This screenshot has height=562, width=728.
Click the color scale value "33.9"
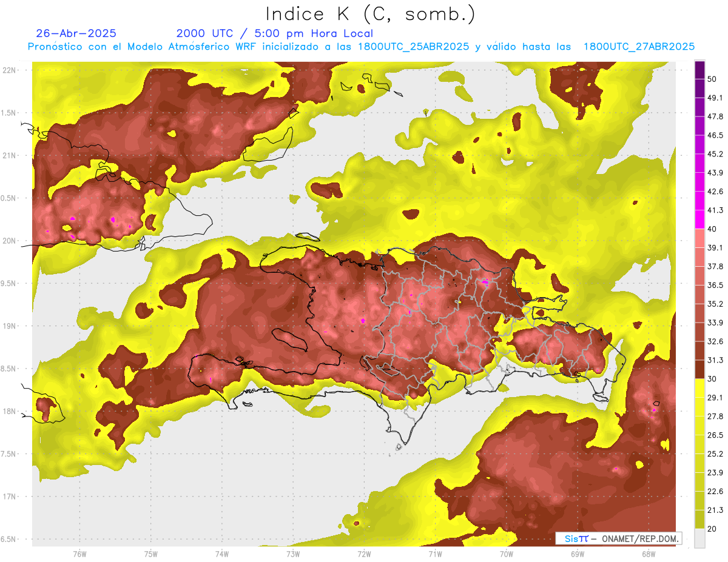coord(715,323)
